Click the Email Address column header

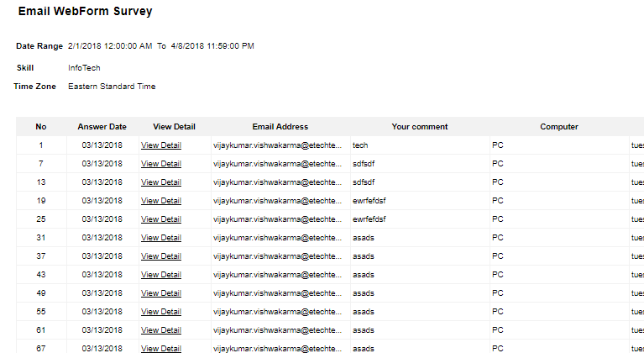[280, 127]
